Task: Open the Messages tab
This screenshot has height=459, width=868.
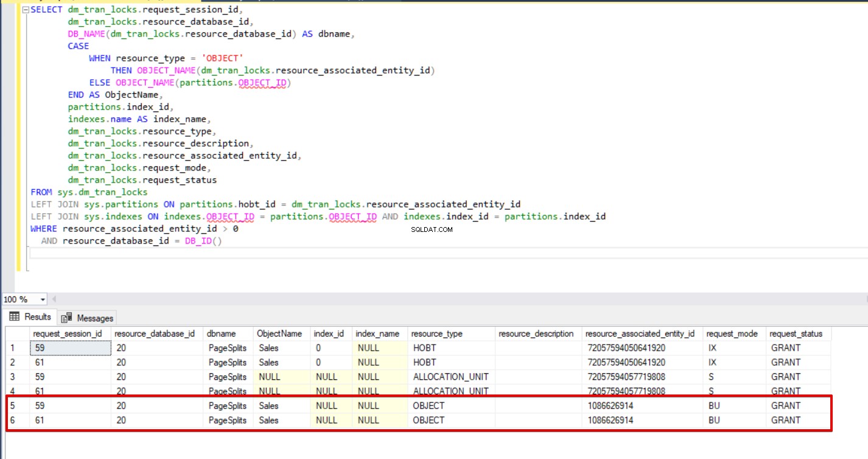Action: pyautogui.click(x=87, y=318)
